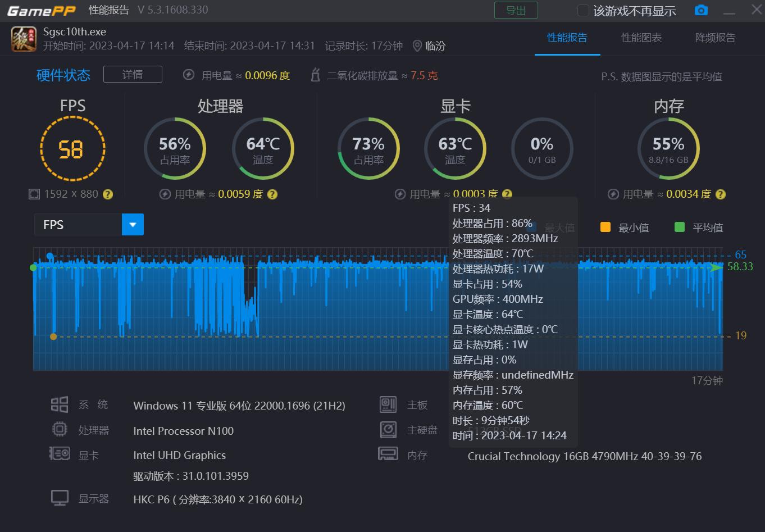Check the 该游戏不再显示 checkbox
The width and height of the screenshot is (765, 532).
point(582,10)
